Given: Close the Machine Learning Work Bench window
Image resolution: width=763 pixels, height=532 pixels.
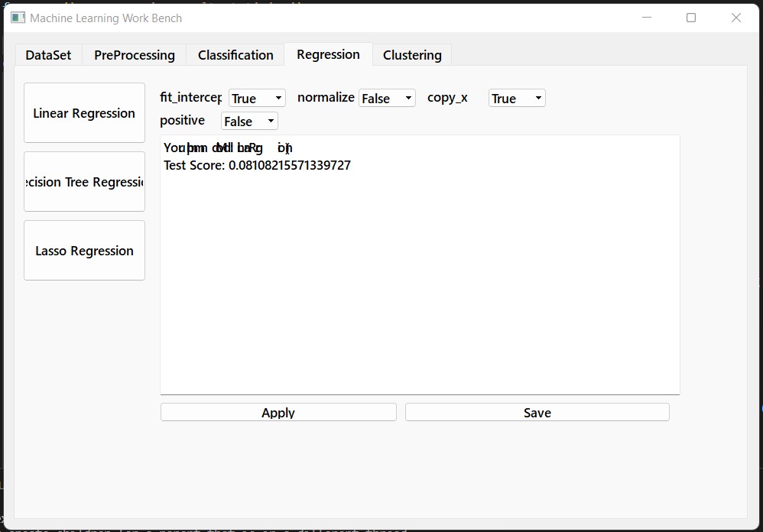Looking at the screenshot, I should point(735,18).
